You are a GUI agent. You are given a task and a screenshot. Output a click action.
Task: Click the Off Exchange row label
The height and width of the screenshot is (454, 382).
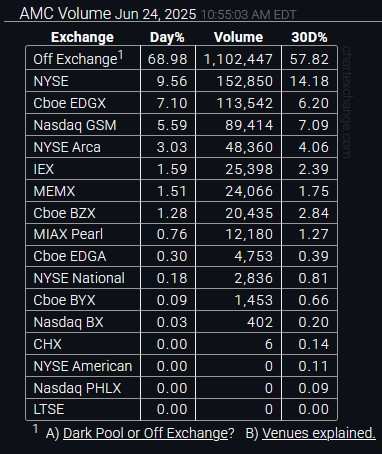pos(79,59)
